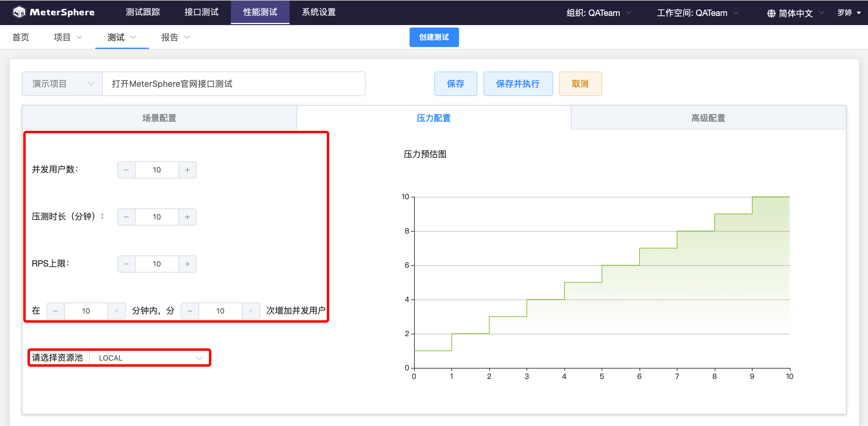The width and height of the screenshot is (868, 426).
Task: Decrease concurrent users with minus icon
Action: coord(126,170)
